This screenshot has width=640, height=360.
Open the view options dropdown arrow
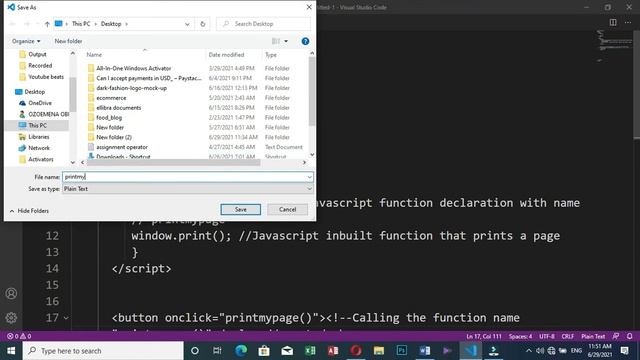coord(286,41)
